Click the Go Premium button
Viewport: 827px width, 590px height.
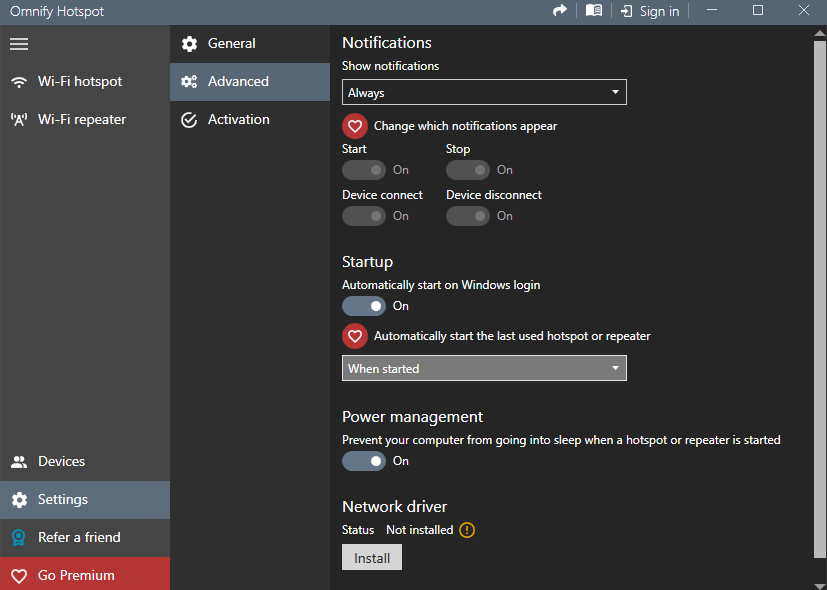[85, 574]
